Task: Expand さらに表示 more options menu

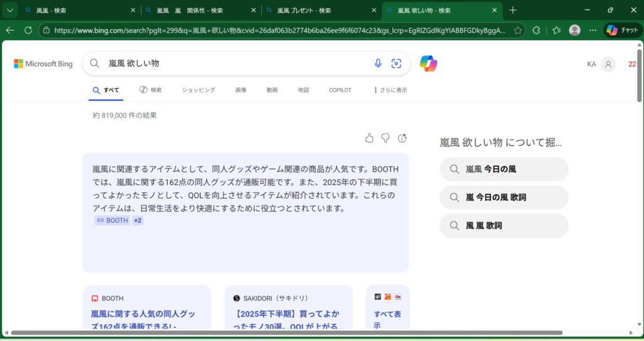Action: 390,90
